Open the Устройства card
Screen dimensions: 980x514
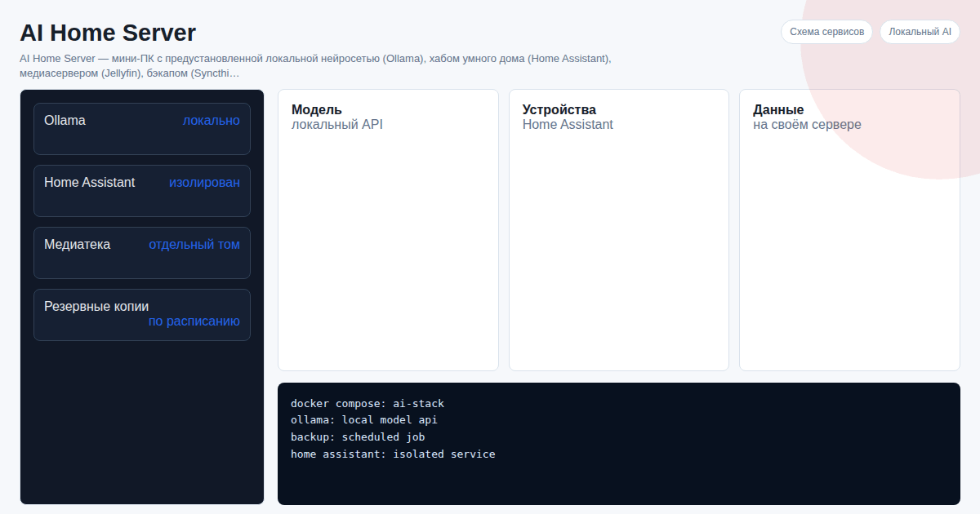[x=619, y=230]
